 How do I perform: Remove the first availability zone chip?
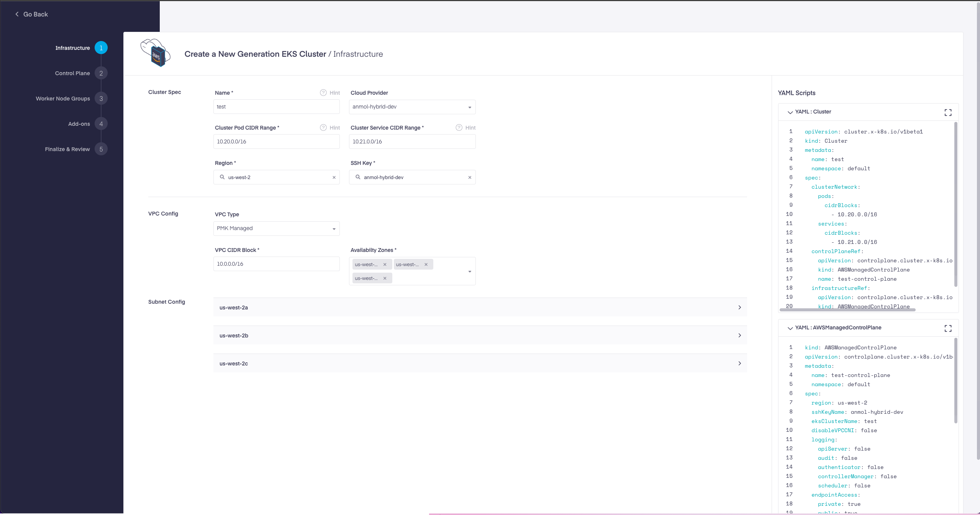click(385, 265)
